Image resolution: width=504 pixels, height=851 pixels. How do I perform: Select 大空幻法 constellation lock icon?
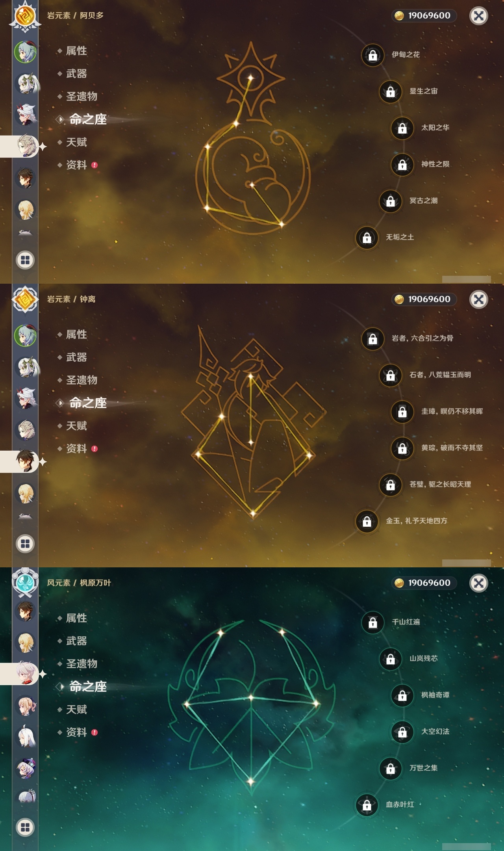pos(402,732)
